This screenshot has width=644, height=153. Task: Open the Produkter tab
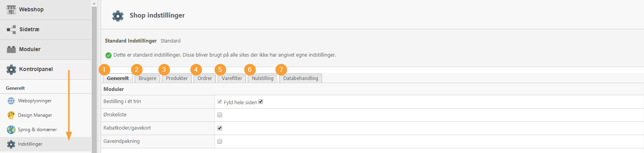pyautogui.click(x=177, y=78)
